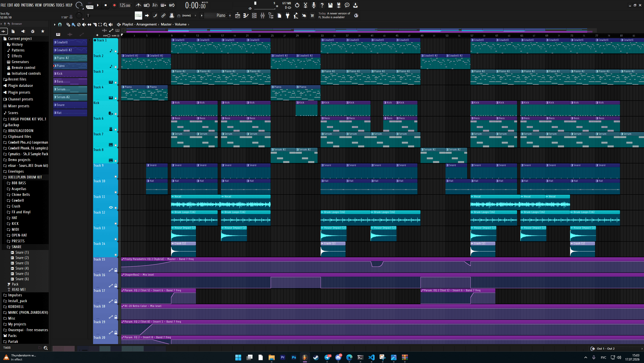Image resolution: width=644 pixels, height=363 pixels.
Task: Click the master pitch knob
Action: click(79, 16)
